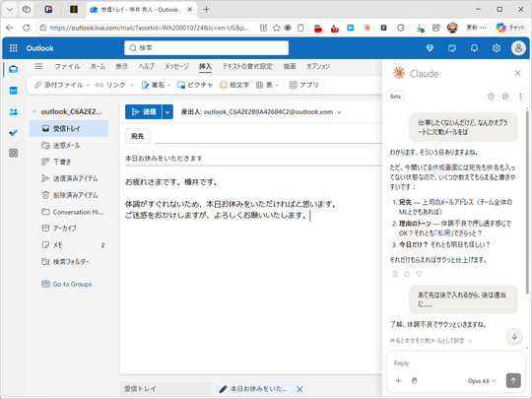The image size is (532, 399).
Task: Open Copilot チャット button in browser
Action: coord(510,28)
